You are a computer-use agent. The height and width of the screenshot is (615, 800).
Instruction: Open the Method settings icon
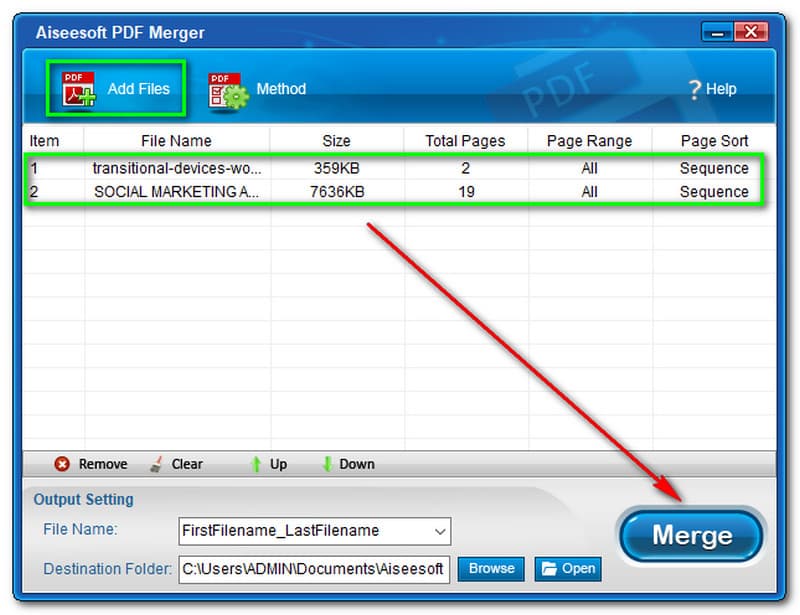click(x=228, y=90)
